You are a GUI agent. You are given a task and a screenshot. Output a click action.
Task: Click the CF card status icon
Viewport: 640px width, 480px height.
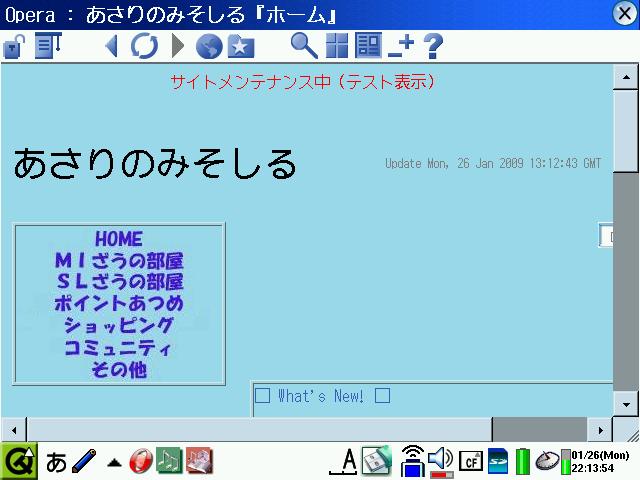pyautogui.click(x=471, y=462)
